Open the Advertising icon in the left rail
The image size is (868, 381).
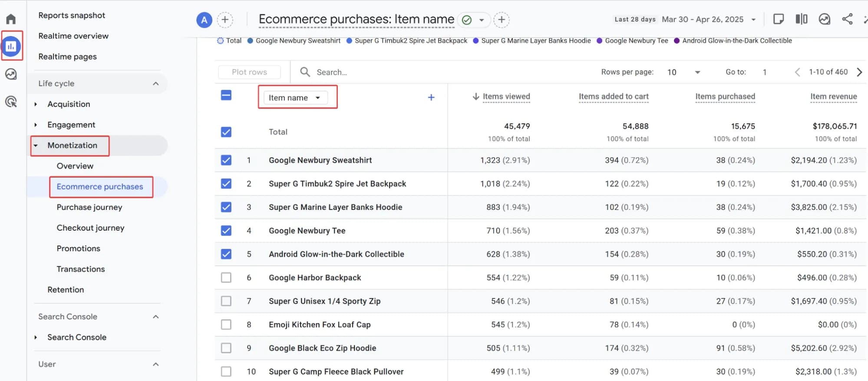pyautogui.click(x=11, y=102)
